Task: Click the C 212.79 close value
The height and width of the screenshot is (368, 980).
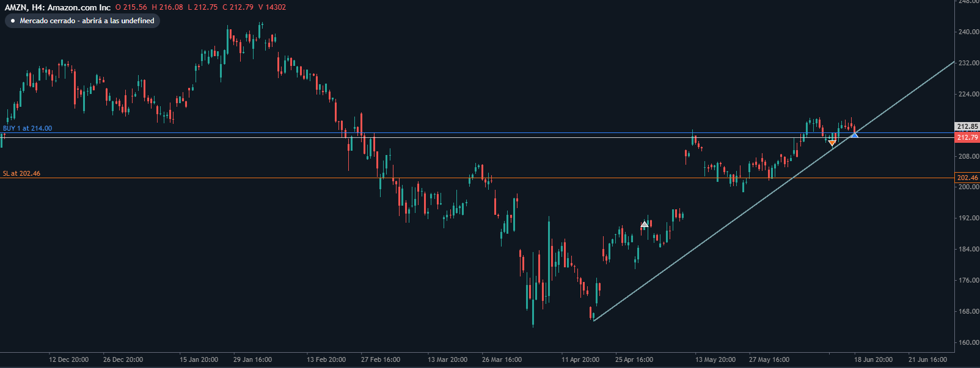Action: pyautogui.click(x=238, y=7)
